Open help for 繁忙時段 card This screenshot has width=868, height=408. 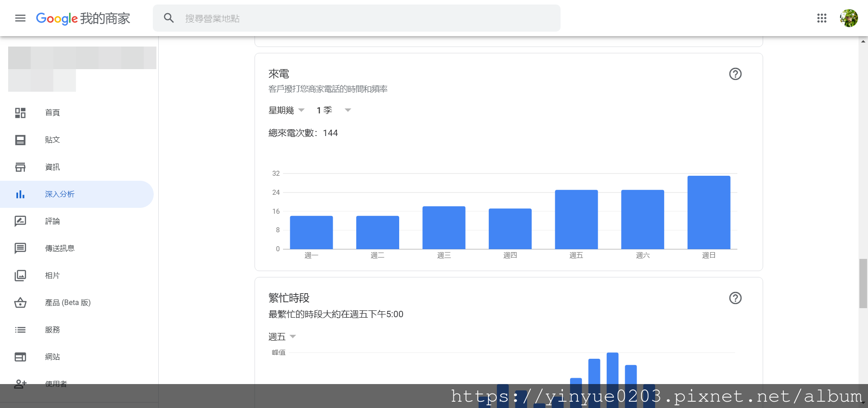(x=736, y=298)
